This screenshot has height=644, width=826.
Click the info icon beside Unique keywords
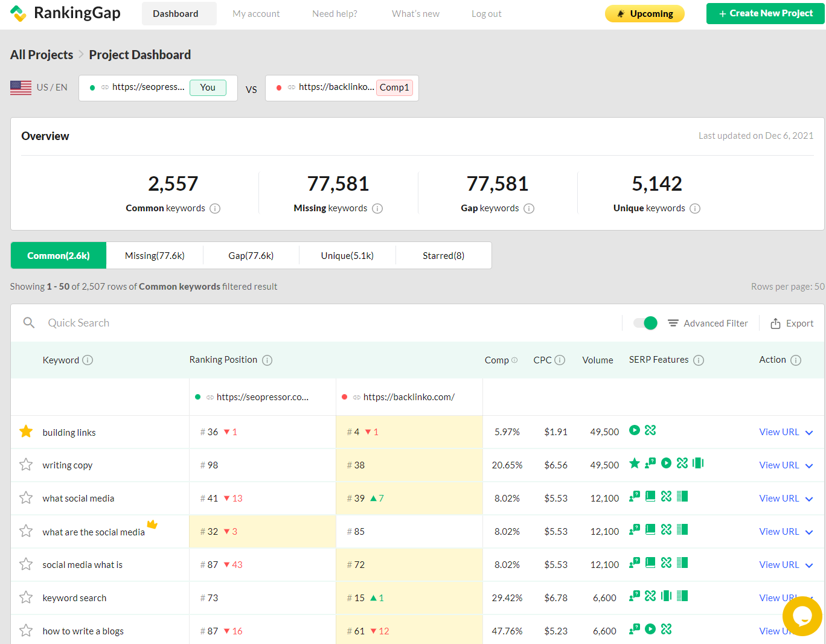(695, 208)
